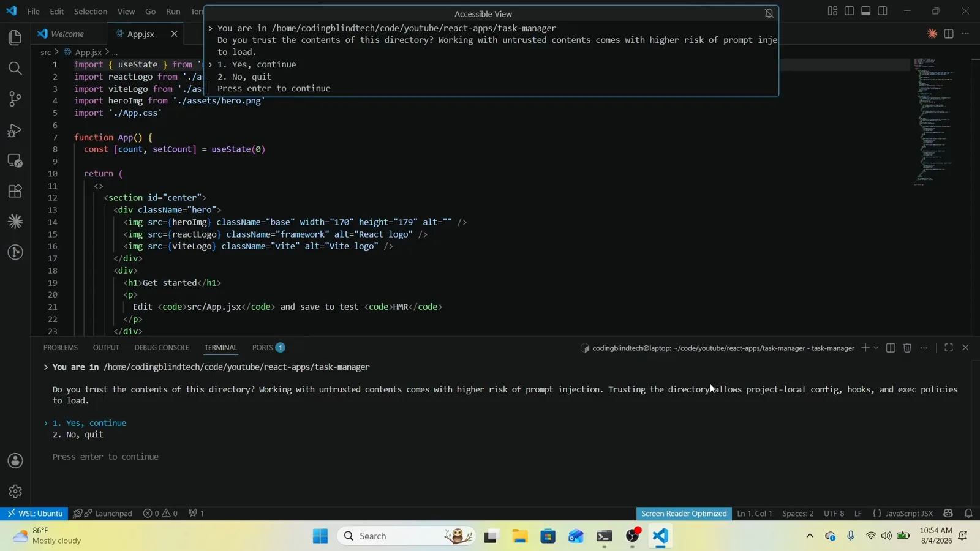This screenshot has height=551, width=980.
Task: Open the Source Control view
Action: [x=15, y=99]
